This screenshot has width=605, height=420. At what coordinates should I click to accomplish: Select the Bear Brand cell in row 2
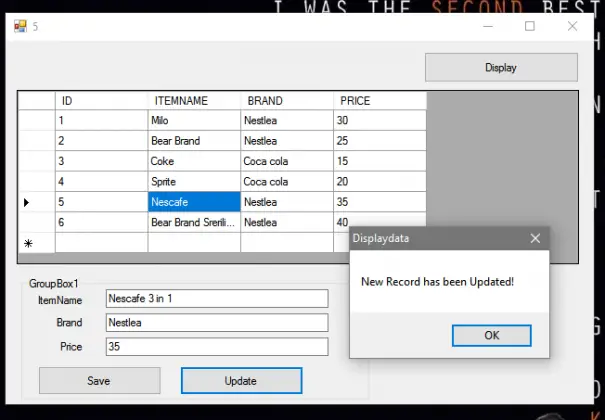click(194, 141)
